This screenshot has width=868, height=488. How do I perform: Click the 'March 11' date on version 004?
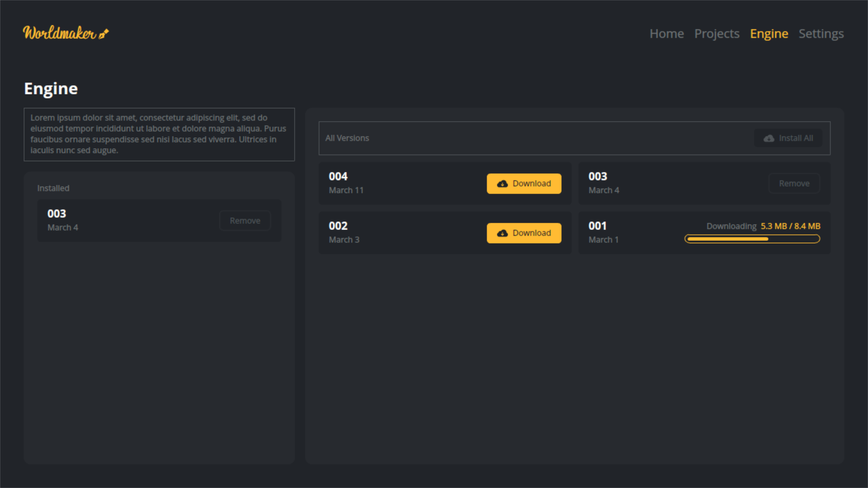pos(346,190)
